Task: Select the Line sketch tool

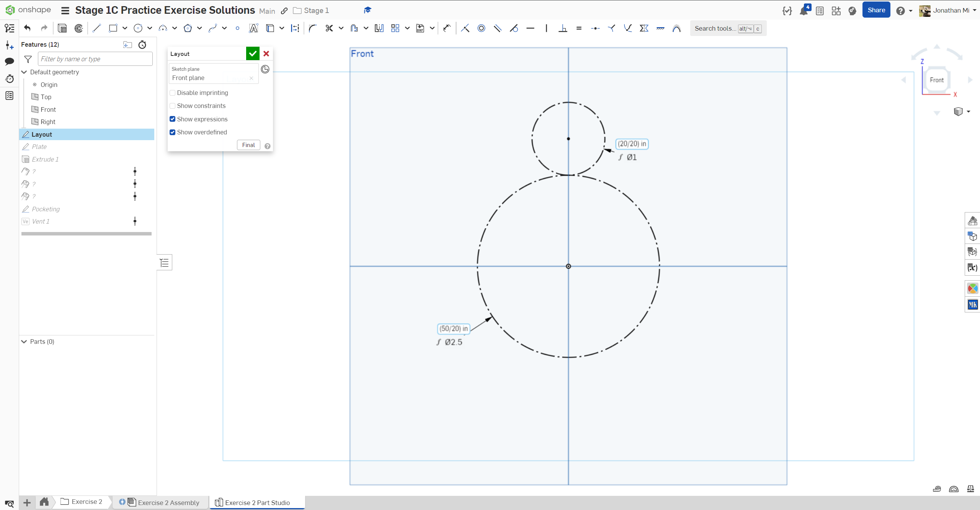Action: [x=96, y=28]
